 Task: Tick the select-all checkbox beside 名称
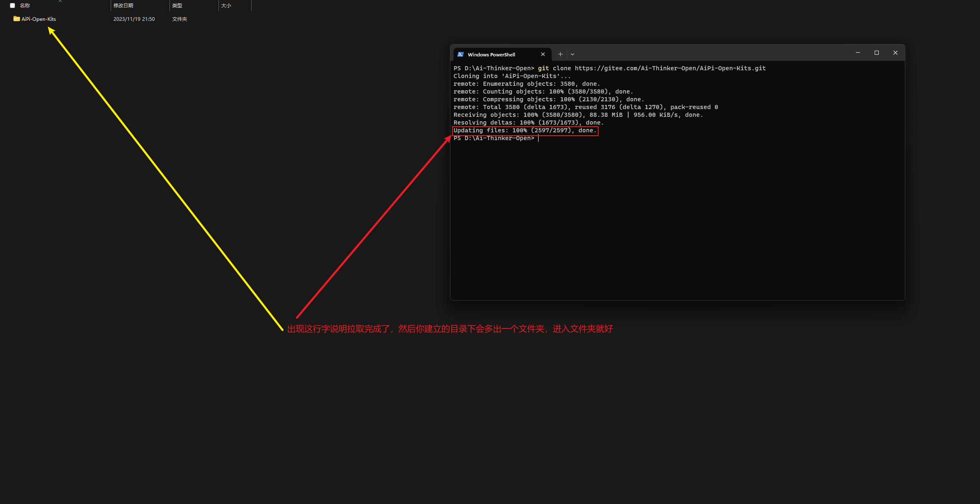tap(13, 6)
